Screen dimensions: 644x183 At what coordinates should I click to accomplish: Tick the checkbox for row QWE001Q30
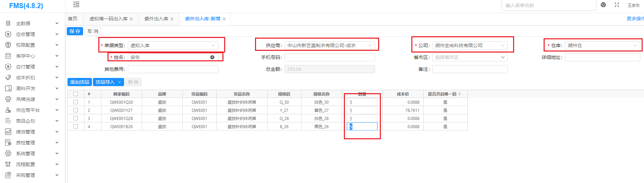pyautogui.click(x=76, y=102)
